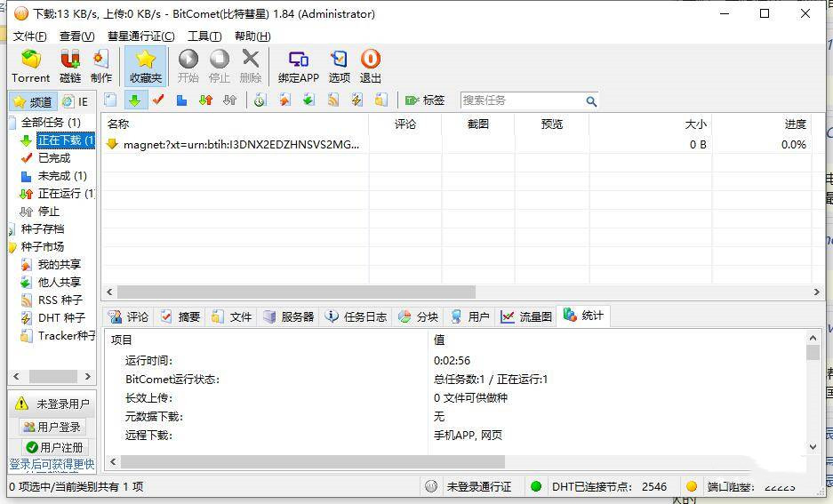Switch to the IE sidebar tab
This screenshot has width=833, height=504.
coord(75,101)
